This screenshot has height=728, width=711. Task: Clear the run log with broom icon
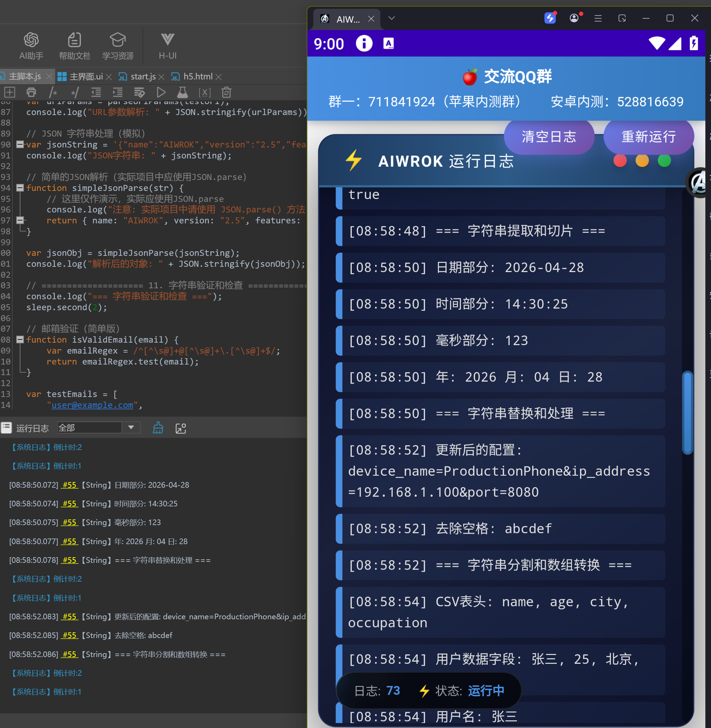pos(158,428)
